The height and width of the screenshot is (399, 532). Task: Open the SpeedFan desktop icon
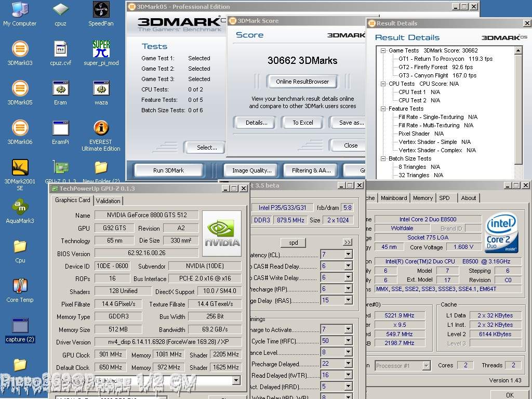pos(101,14)
